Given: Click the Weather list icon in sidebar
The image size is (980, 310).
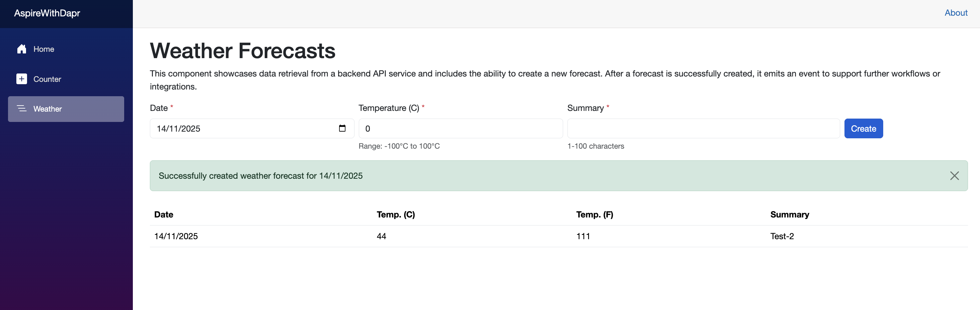Looking at the screenshot, I should (22, 109).
